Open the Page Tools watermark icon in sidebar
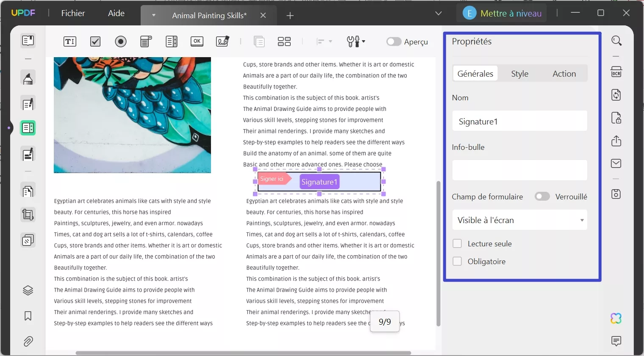644x356 pixels. coord(28,240)
